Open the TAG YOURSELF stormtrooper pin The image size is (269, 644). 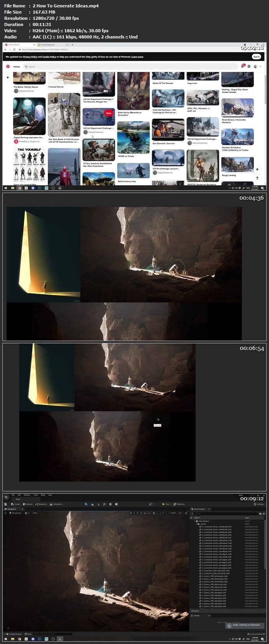pos(30,165)
